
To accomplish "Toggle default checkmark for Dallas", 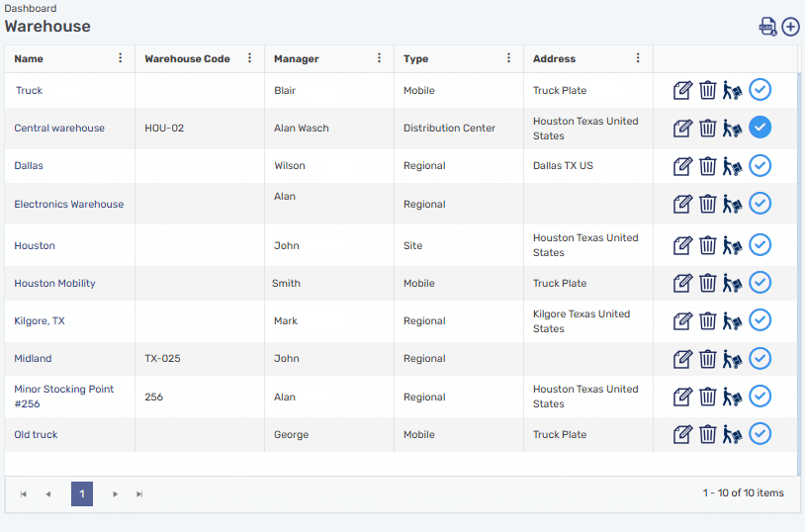I will pyautogui.click(x=760, y=166).
